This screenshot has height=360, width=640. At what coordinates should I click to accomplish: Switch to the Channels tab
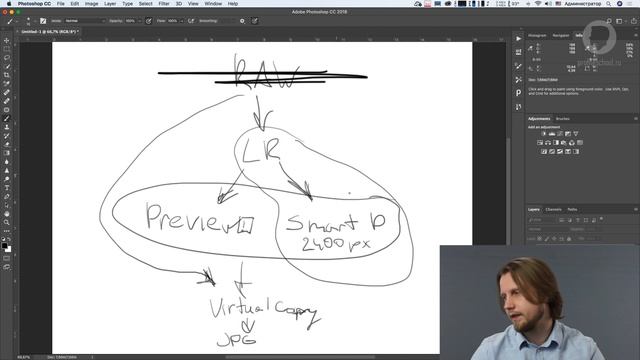(x=553, y=209)
